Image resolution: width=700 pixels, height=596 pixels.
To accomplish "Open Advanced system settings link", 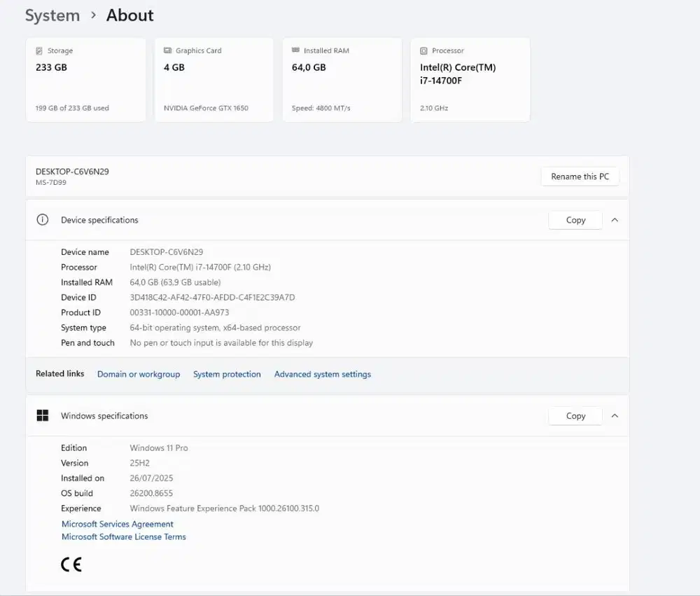I will click(322, 374).
